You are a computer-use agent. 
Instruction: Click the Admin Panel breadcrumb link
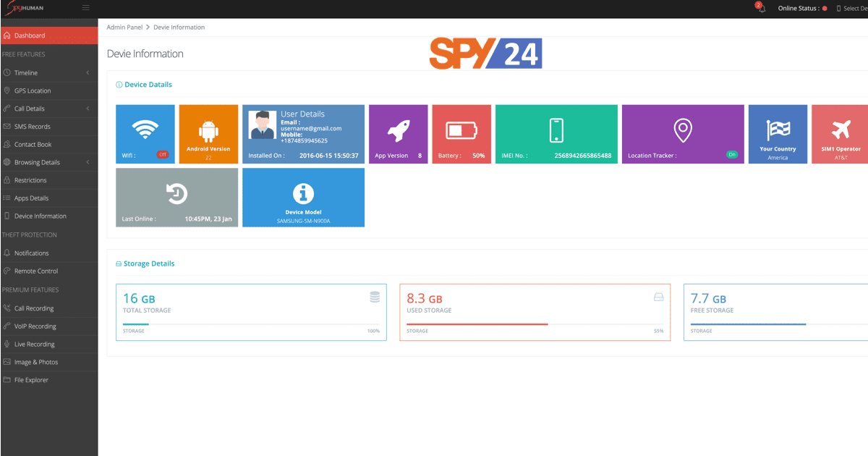(x=124, y=28)
